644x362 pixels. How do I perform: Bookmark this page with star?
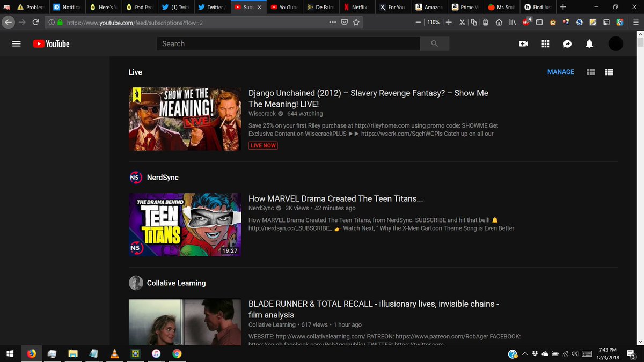pos(356,22)
